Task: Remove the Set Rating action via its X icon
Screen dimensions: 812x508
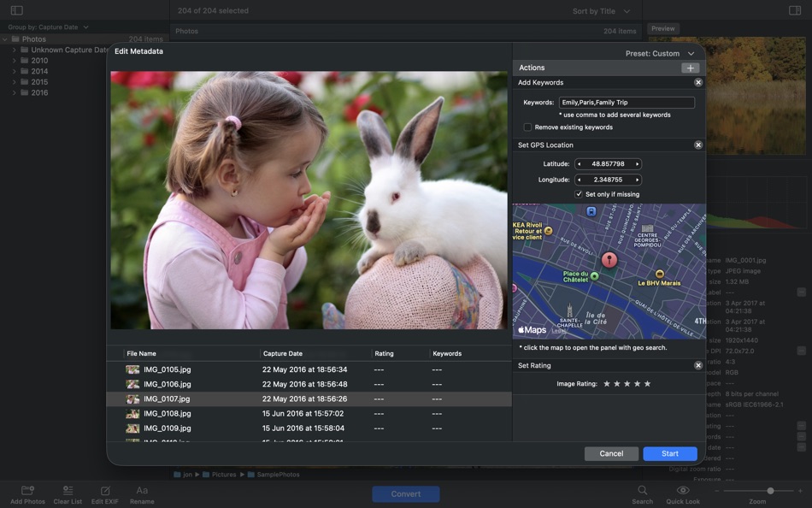Action: pos(697,365)
